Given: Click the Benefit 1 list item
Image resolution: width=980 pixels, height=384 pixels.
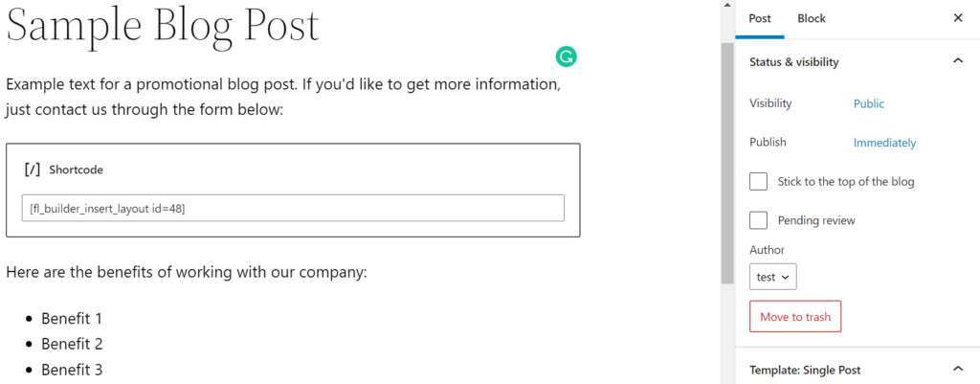Looking at the screenshot, I should (x=72, y=318).
